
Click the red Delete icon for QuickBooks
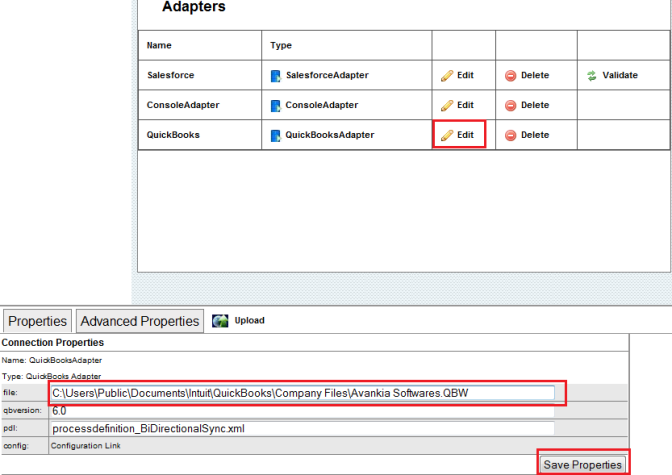click(x=510, y=135)
